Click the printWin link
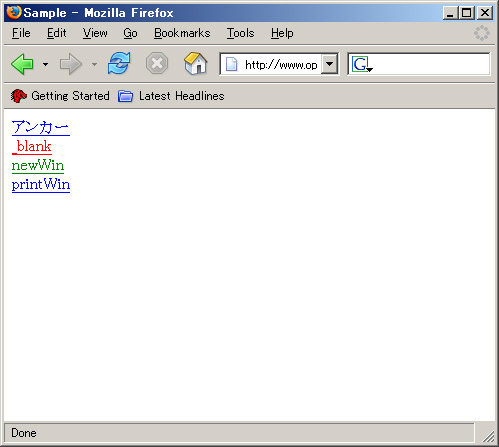This screenshot has width=499, height=447. click(x=41, y=184)
